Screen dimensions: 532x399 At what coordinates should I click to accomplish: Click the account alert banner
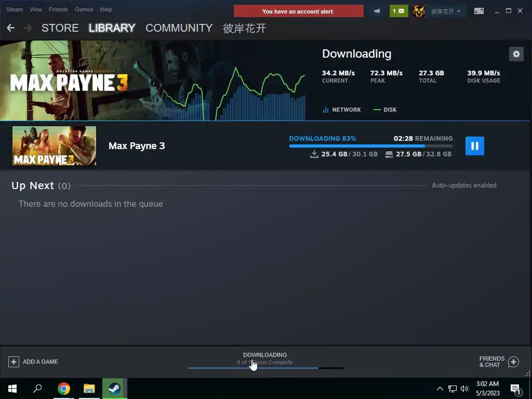coord(299,11)
